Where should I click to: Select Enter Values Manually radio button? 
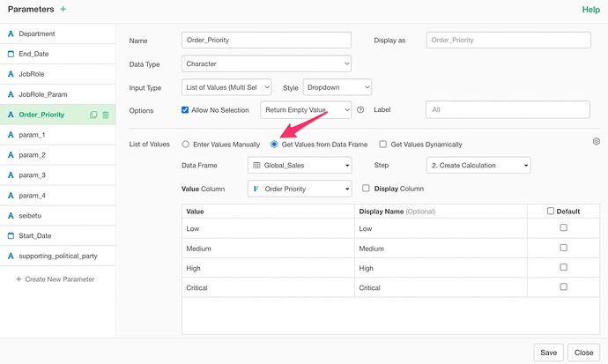(x=185, y=145)
